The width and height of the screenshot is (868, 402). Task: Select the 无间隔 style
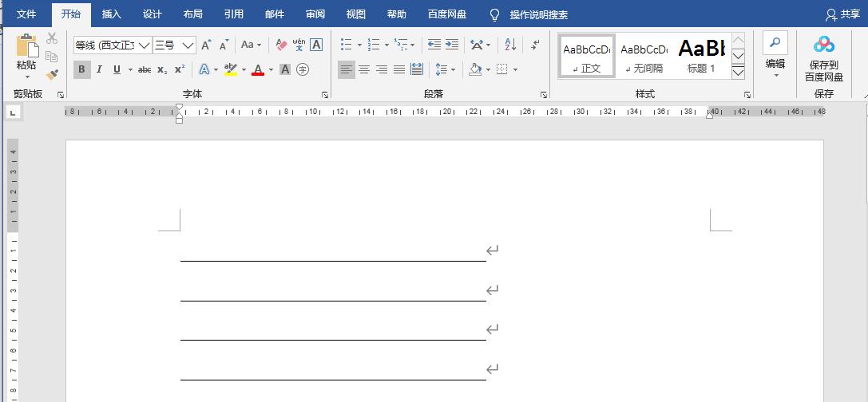[x=644, y=55]
